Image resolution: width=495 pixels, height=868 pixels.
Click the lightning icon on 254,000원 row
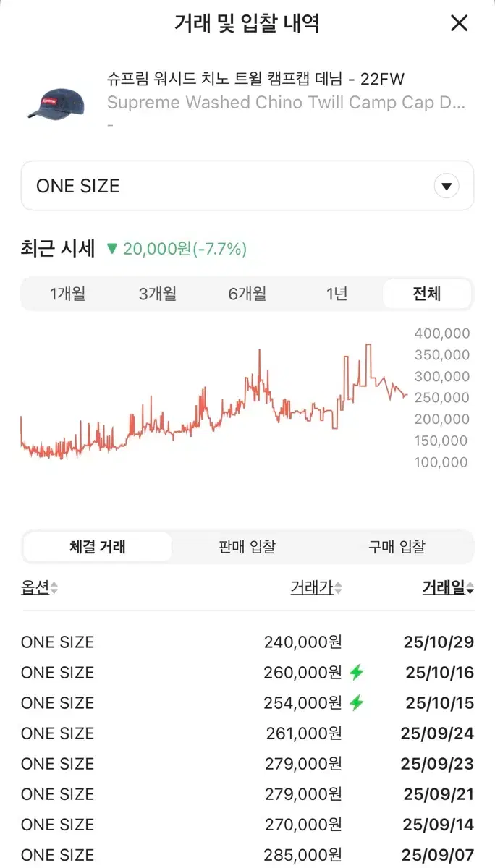(x=356, y=703)
